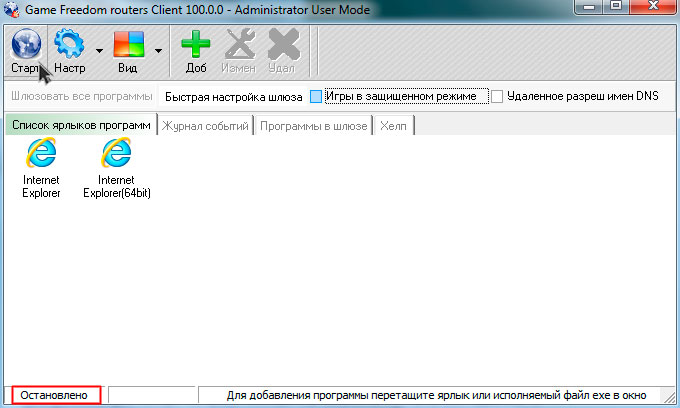
Task: Open Настр gear settings icon
Action: (69, 43)
